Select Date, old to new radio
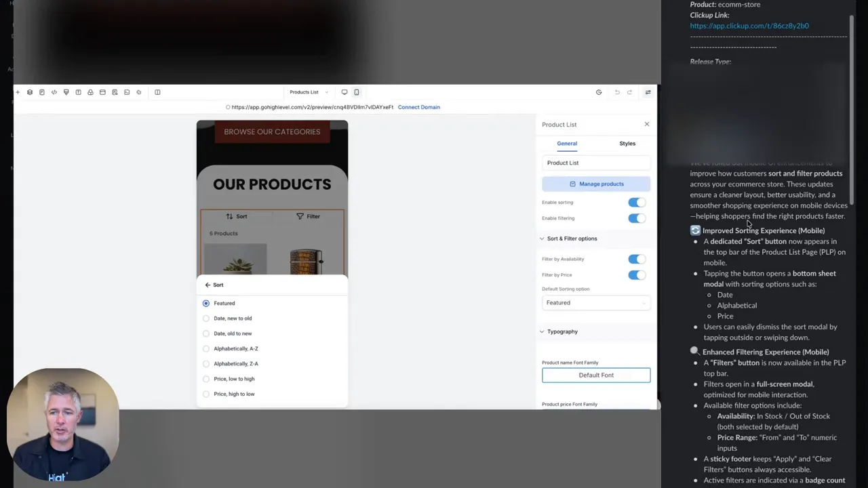The image size is (868, 488). click(206, 333)
